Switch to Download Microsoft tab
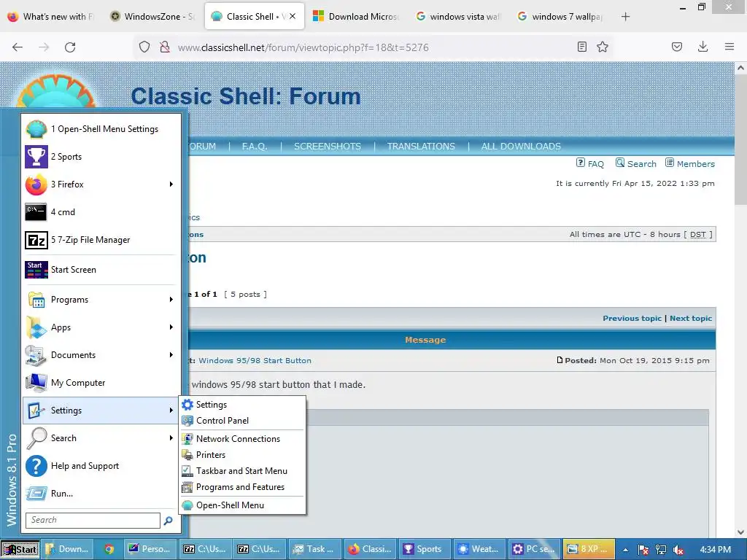 click(x=355, y=17)
